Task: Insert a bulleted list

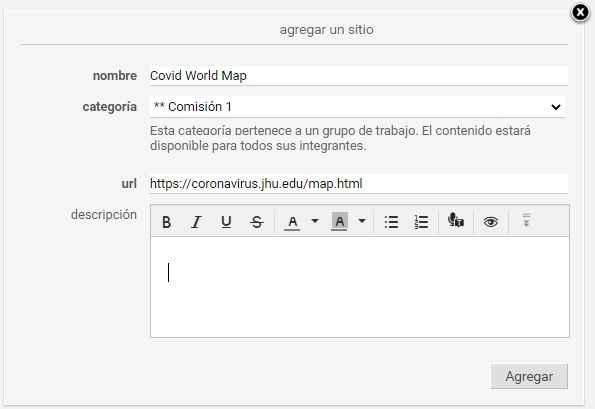Action: point(391,222)
